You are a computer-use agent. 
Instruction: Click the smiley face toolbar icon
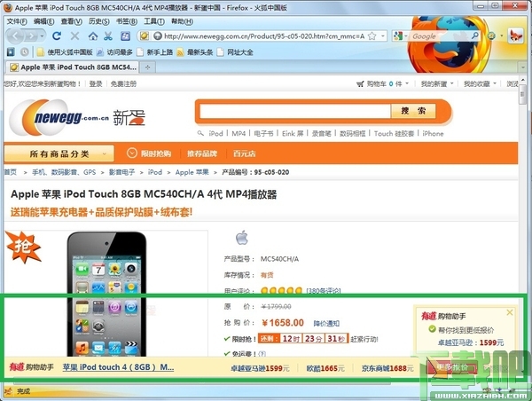491,35
